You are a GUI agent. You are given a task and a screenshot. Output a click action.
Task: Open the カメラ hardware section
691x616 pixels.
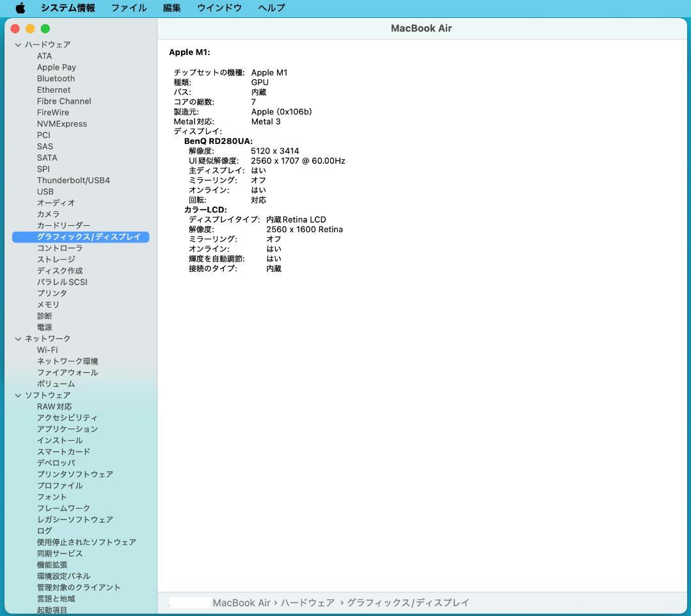(48, 214)
